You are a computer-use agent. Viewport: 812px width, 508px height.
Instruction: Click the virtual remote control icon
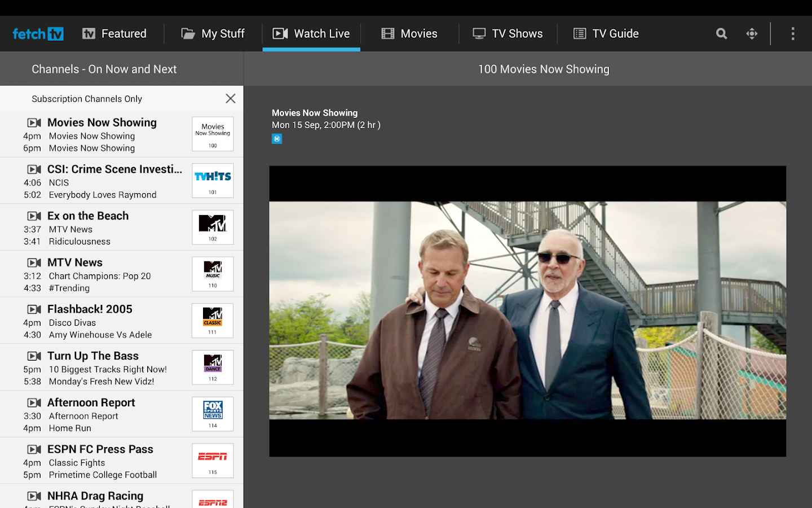tap(752, 33)
